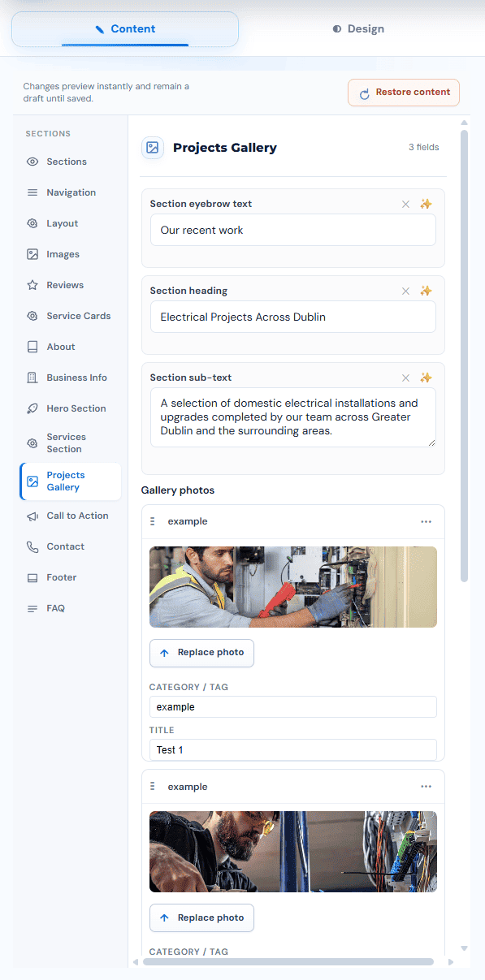
Task: Click the scroll down arrow
Action: 465,948
